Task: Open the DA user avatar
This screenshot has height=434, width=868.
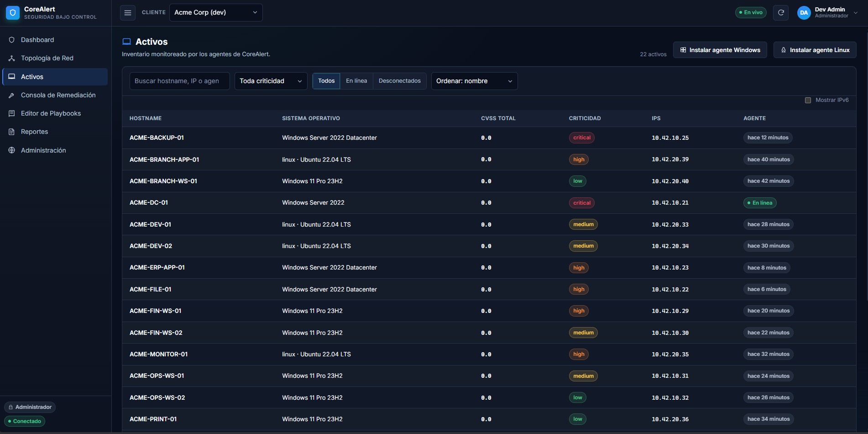Action: tap(804, 13)
